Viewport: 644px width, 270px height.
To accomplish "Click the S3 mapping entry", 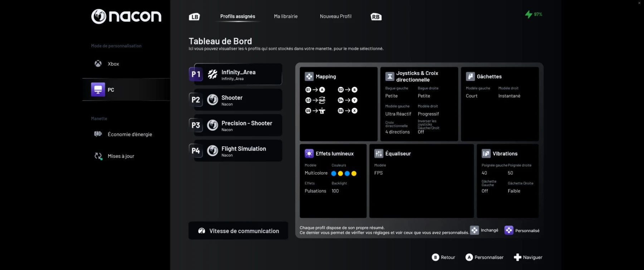I will (315, 100).
